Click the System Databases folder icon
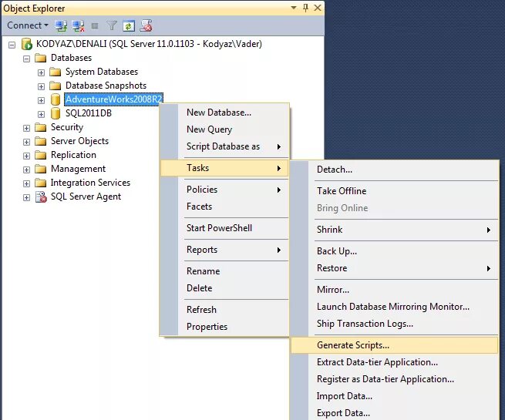 point(56,72)
